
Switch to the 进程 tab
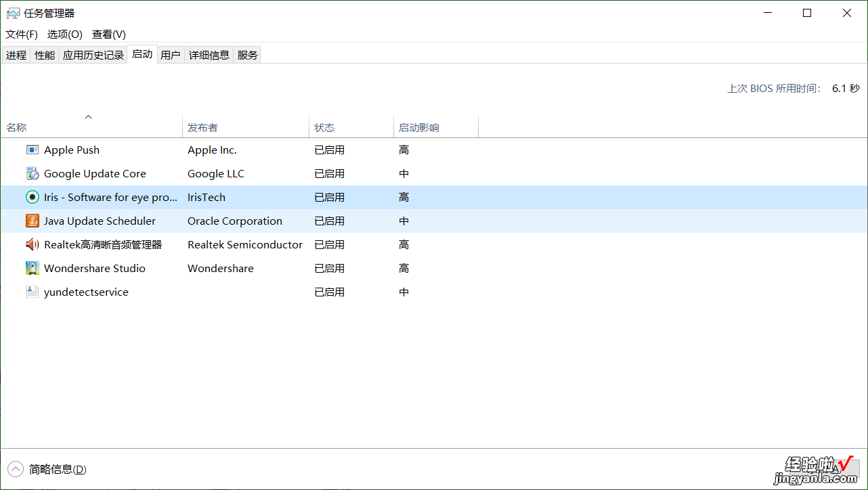[x=16, y=55]
